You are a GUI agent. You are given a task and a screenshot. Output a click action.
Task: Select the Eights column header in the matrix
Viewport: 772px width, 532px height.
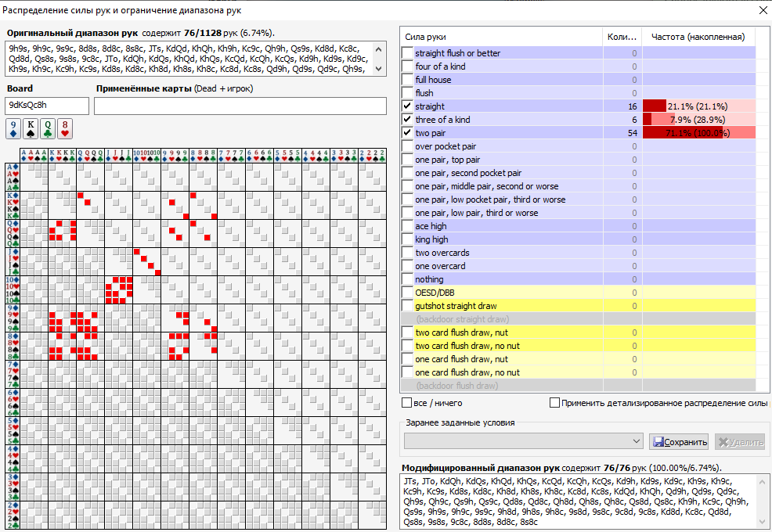coord(204,156)
